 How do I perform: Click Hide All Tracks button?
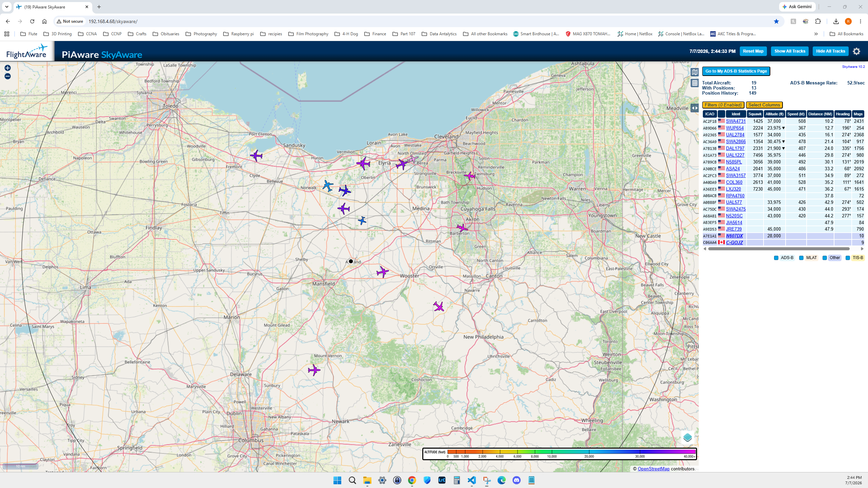pos(830,51)
